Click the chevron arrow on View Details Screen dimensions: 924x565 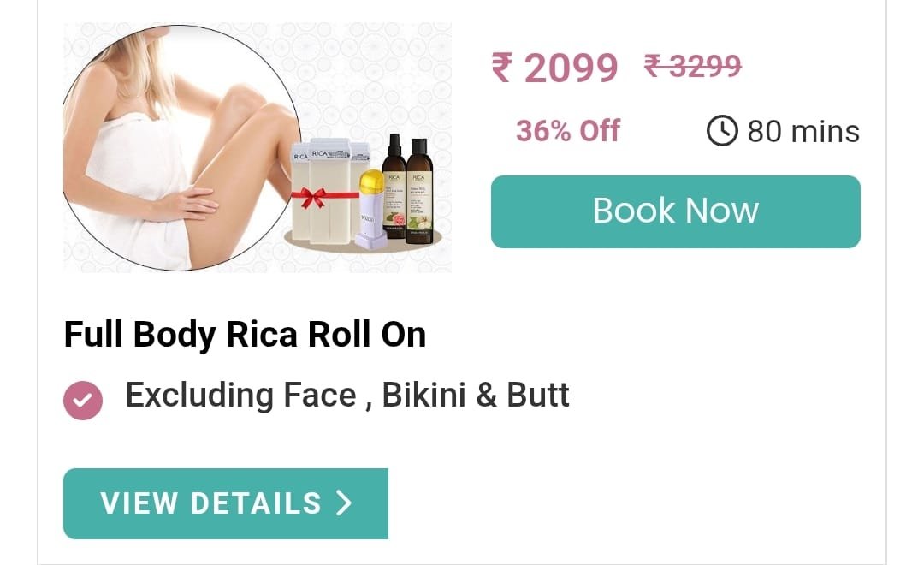click(344, 503)
